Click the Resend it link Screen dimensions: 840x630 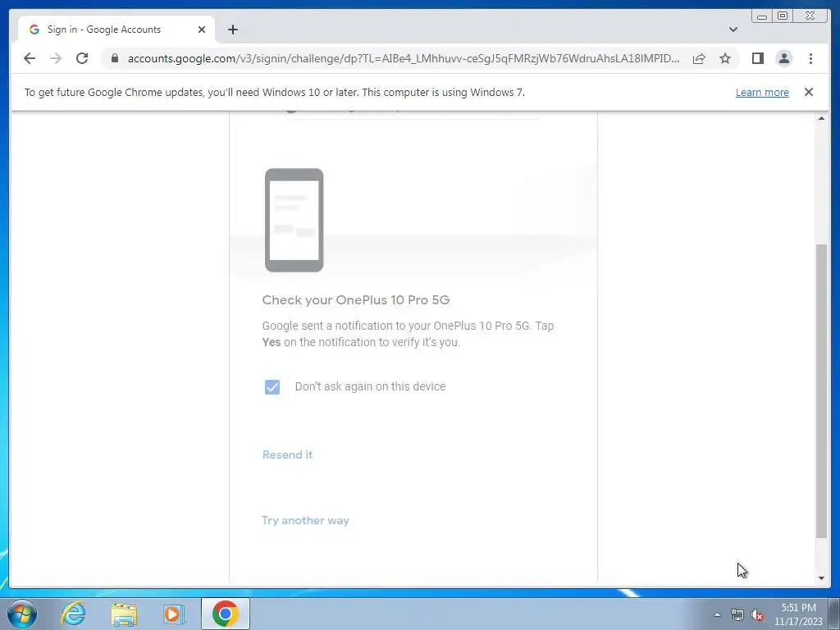[x=288, y=454]
